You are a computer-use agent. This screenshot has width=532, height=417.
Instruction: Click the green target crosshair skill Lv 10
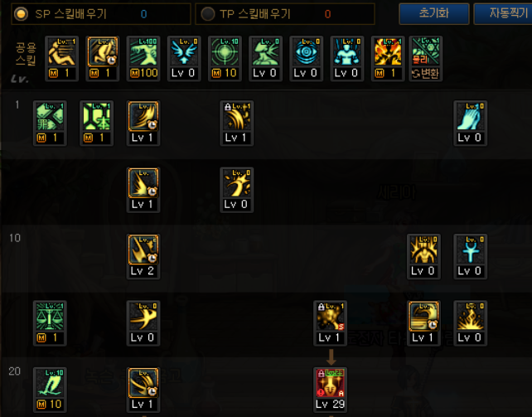[225, 58]
